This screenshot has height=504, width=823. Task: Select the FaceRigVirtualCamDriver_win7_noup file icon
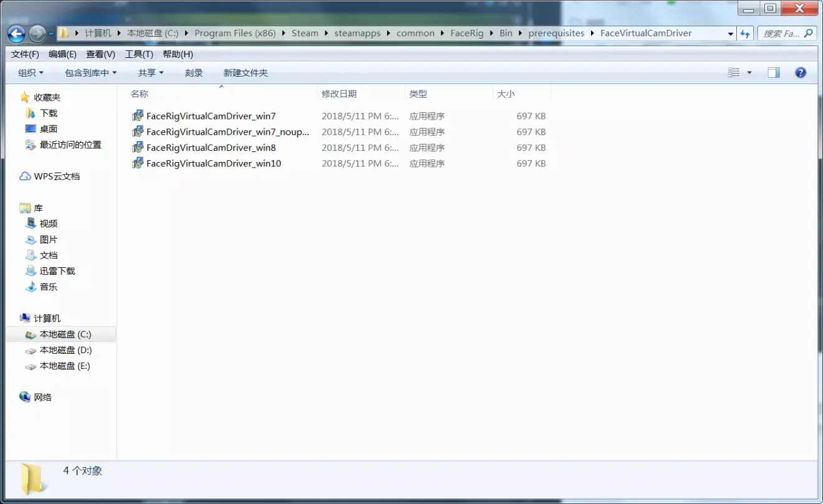(138, 131)
